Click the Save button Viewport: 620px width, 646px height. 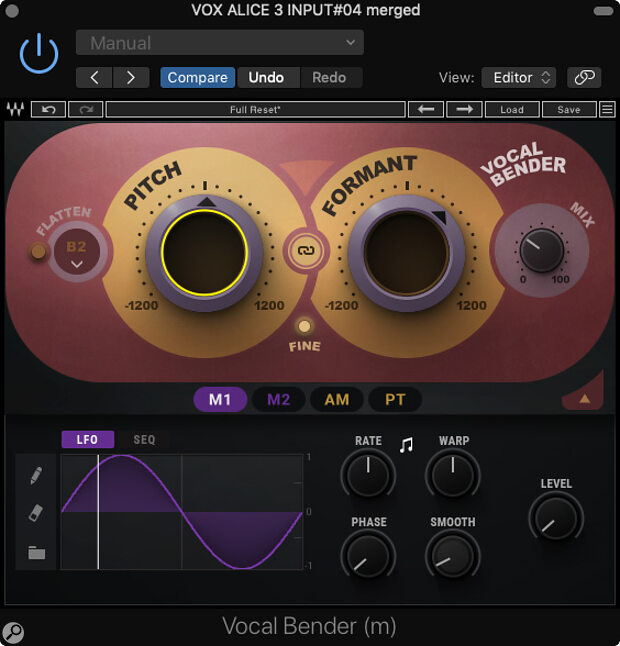[x=569, y=110]
